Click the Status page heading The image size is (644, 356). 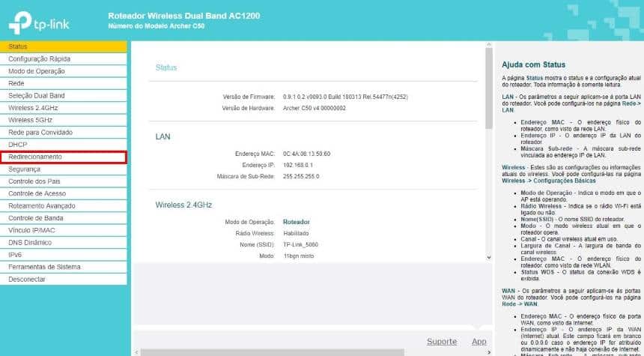point(166,68)
